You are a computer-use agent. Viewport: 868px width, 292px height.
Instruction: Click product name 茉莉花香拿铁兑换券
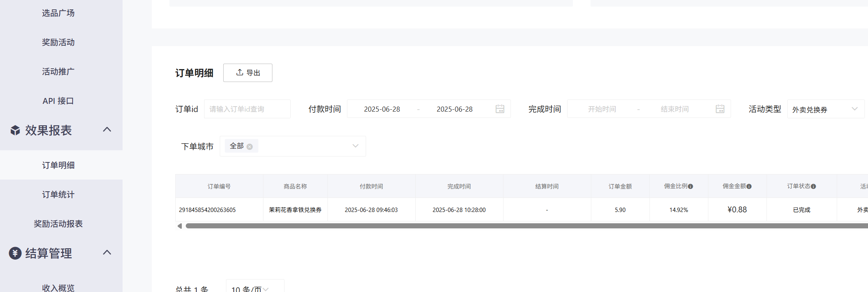(x=295, y=210)
